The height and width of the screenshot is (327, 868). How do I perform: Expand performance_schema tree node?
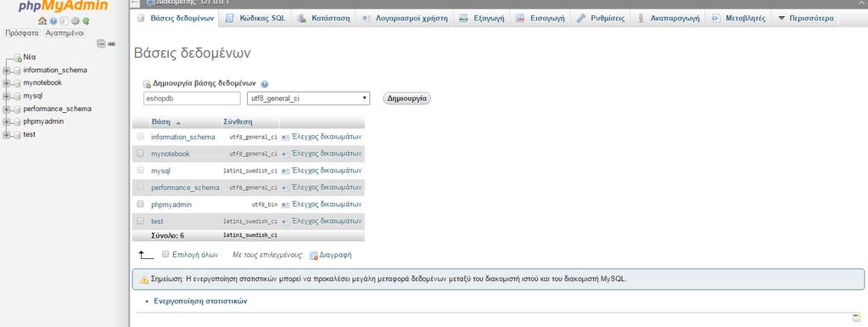(x=7, y=110)
